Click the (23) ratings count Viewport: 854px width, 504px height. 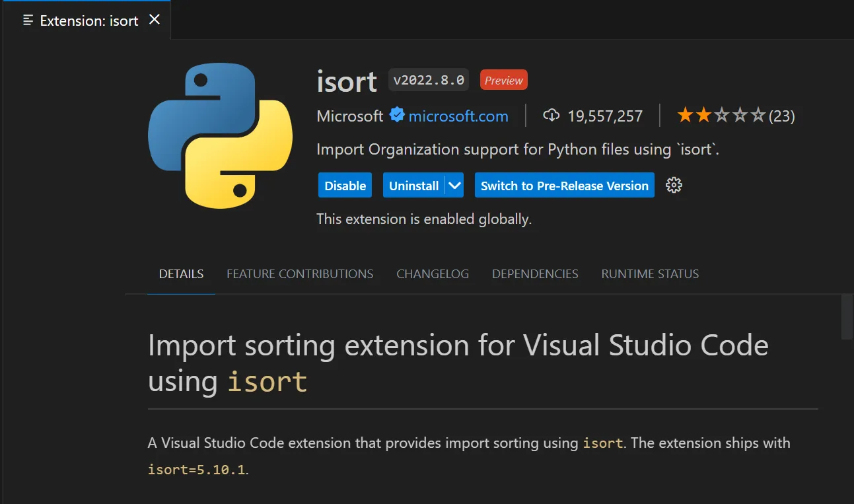pos(783,114)
